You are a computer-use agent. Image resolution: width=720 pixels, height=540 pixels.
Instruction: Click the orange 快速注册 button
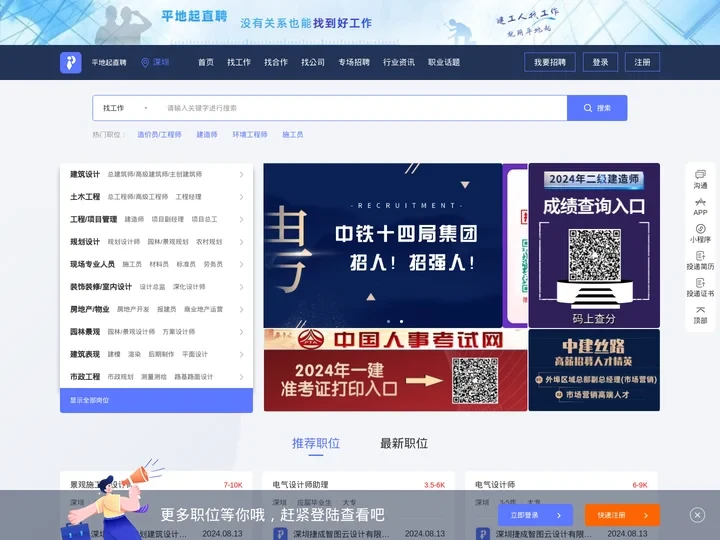[622, 515]
